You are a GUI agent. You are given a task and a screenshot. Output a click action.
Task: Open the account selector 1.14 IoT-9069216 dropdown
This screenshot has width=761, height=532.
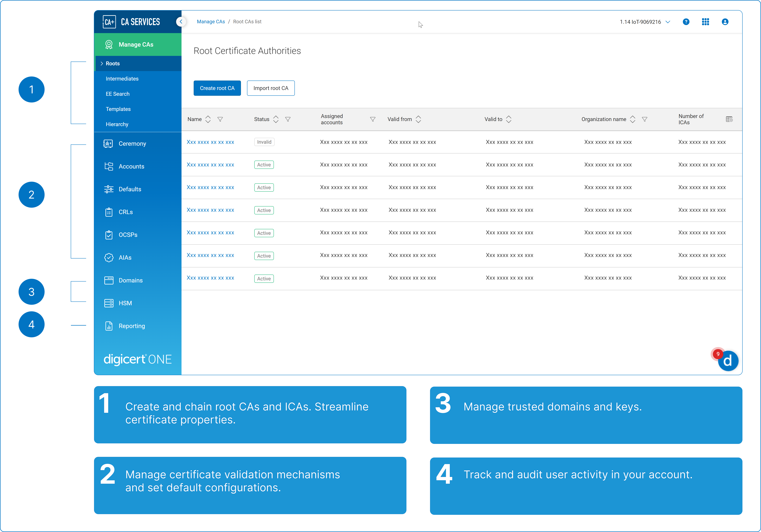coord(645,22)
